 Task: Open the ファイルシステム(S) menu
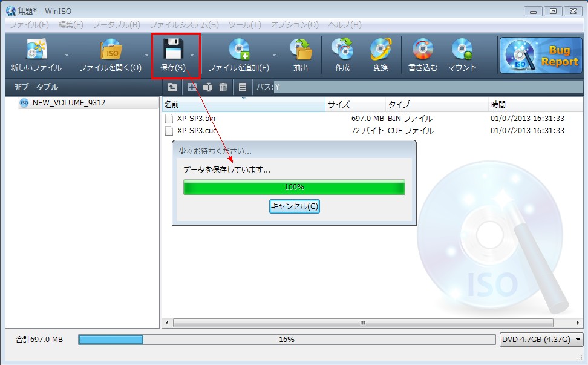185,25
